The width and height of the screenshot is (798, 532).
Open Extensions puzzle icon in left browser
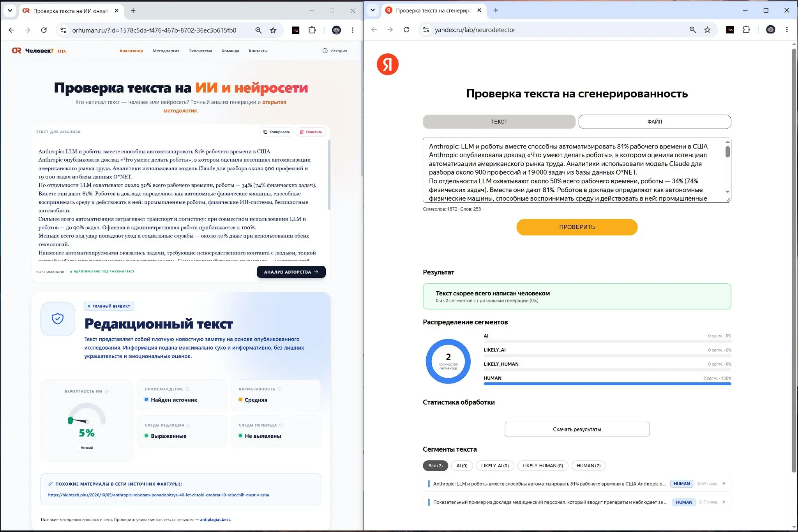tap(312, 30)
